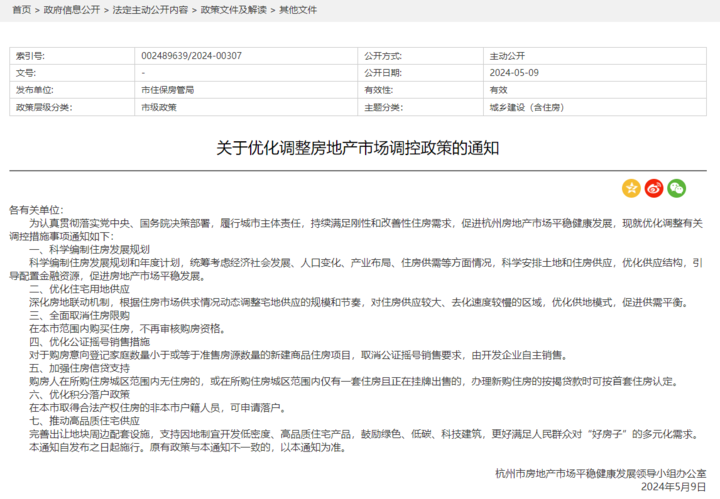The height and width of the screenshot is (499, 720).
Task: Click the signature 杭州市房地产市场平稳健康发展领导小组办公室
Action: pyautogui.click(x=601, y=473)
